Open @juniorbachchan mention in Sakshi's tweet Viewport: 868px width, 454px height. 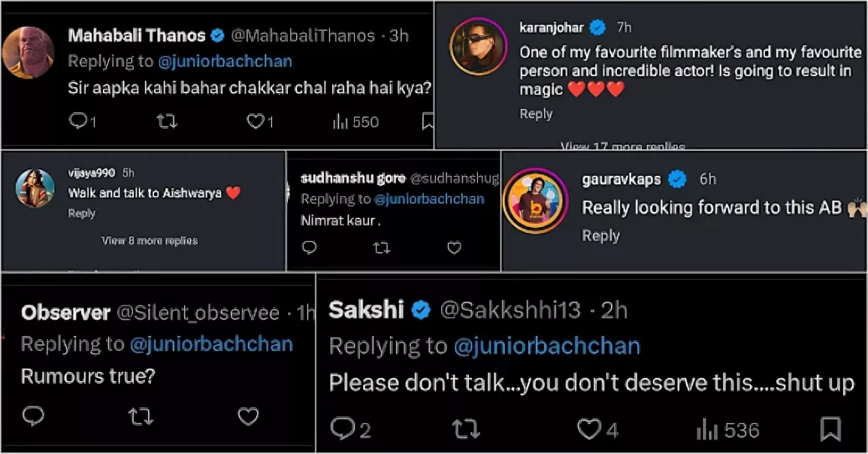click(x=547, y=346)
